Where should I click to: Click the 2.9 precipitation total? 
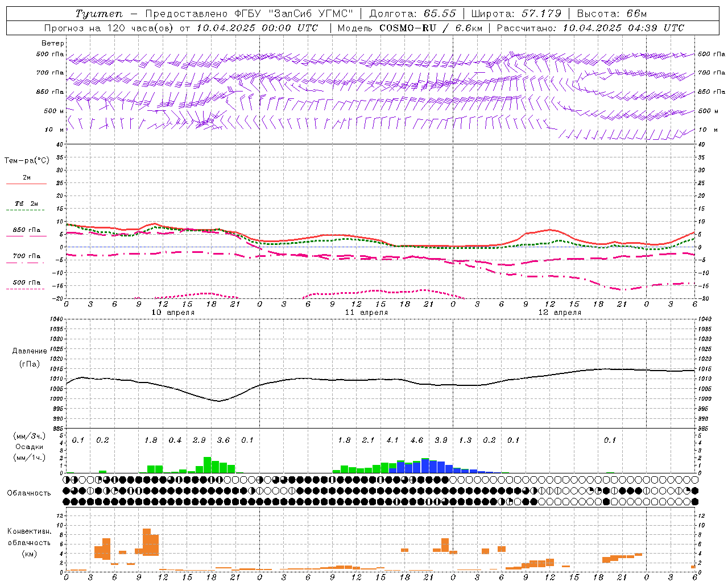199,440
